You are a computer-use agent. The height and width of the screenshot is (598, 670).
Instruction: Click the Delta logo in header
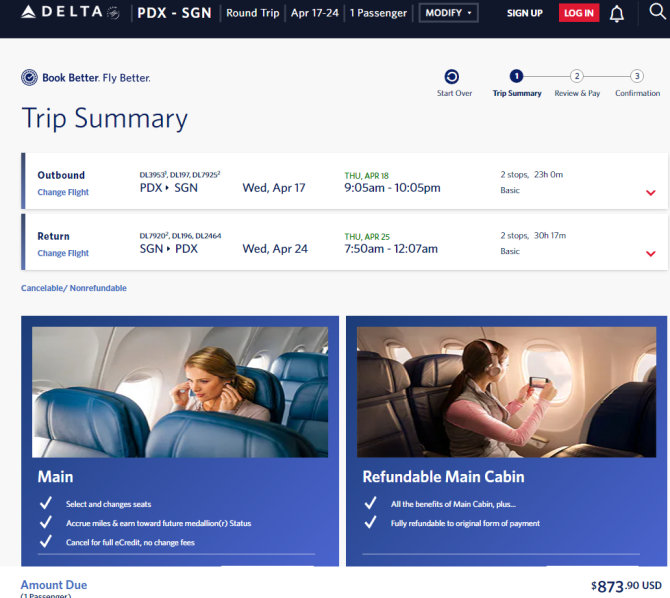click(x=71, y=12)
